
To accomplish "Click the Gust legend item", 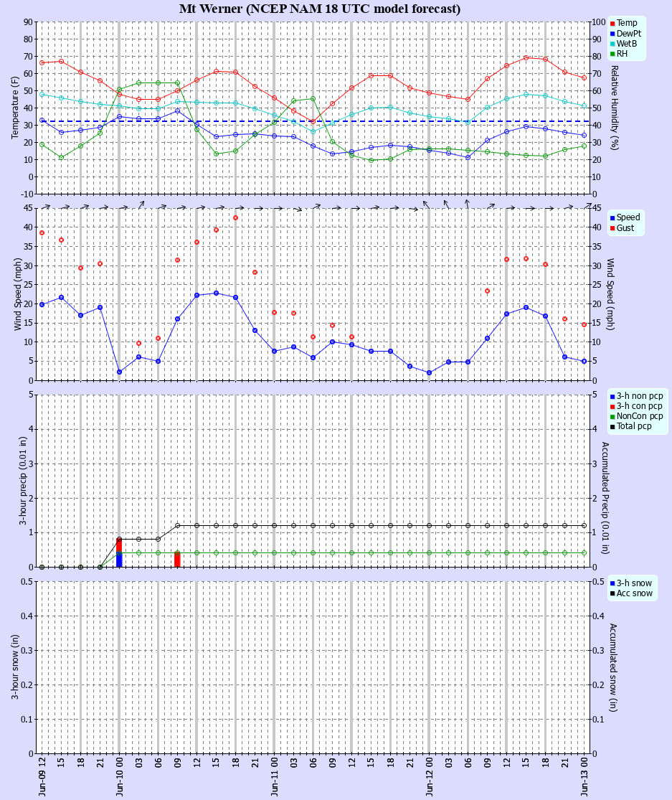I will click(x=622, y=228).
